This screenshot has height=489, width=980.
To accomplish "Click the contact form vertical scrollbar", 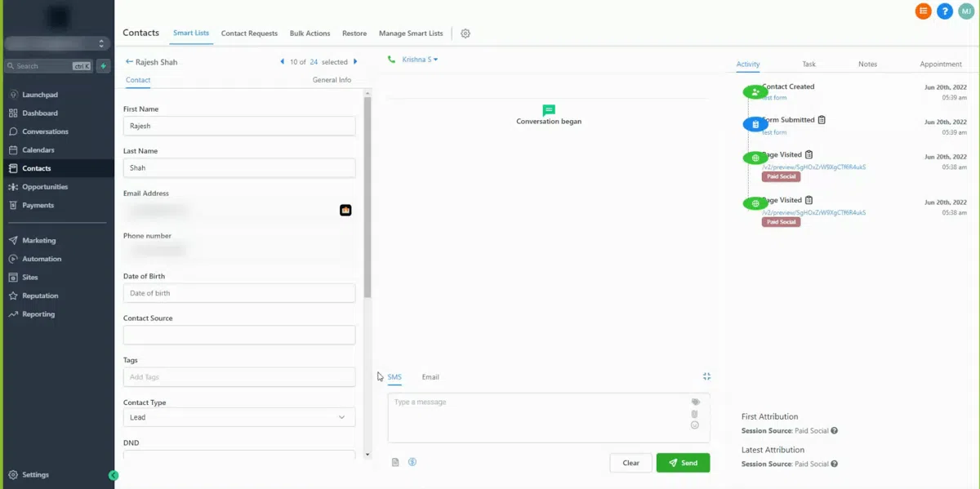I will pos(367,196).
